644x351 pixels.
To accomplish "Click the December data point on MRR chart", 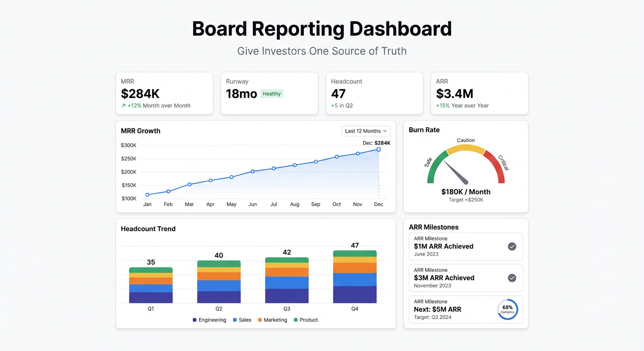I will coord(378,149).
